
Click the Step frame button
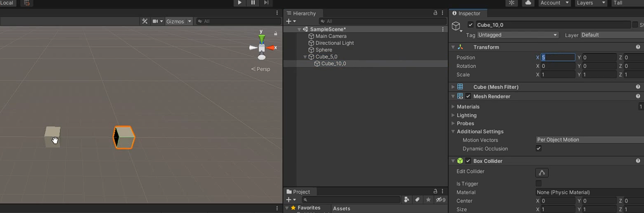click(x=266, y=3)
